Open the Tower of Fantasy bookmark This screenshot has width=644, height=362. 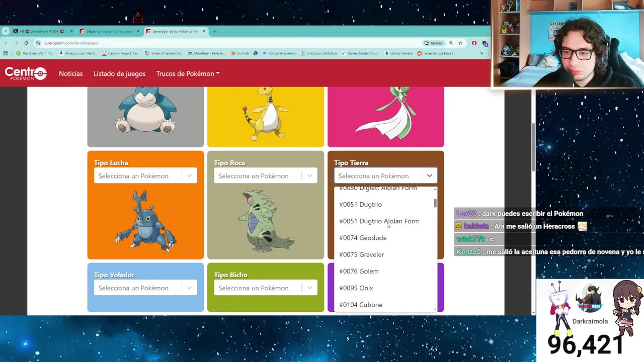pyautogui.click(x=164, y=53)
